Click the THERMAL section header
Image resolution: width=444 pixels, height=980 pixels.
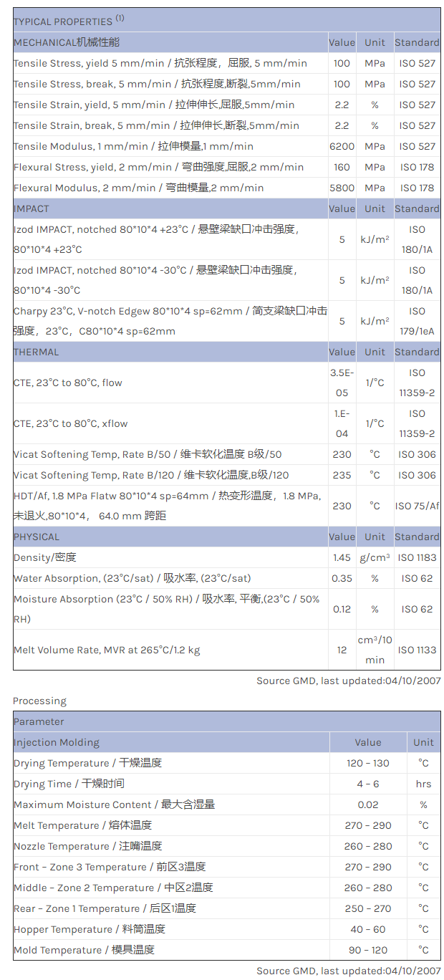[37, 352]
